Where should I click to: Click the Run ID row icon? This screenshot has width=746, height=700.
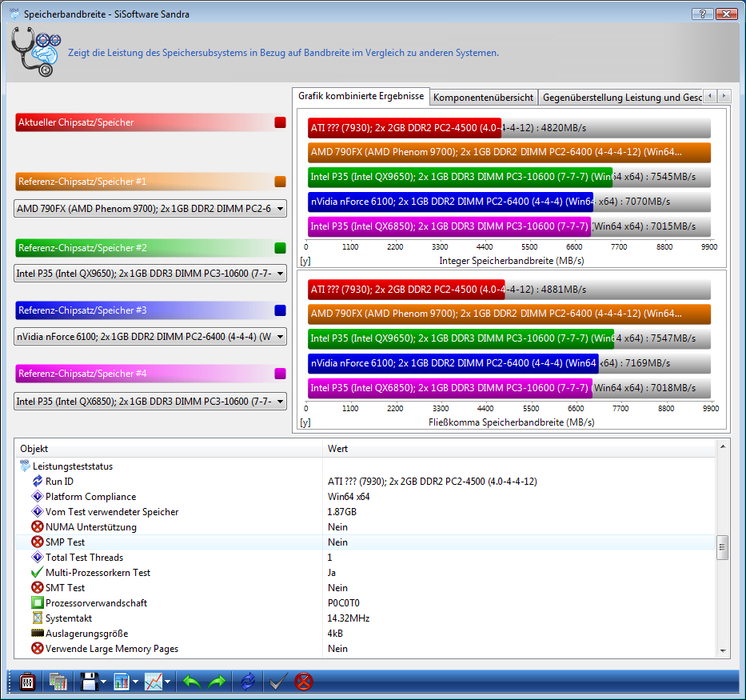[x=37, y=481]
